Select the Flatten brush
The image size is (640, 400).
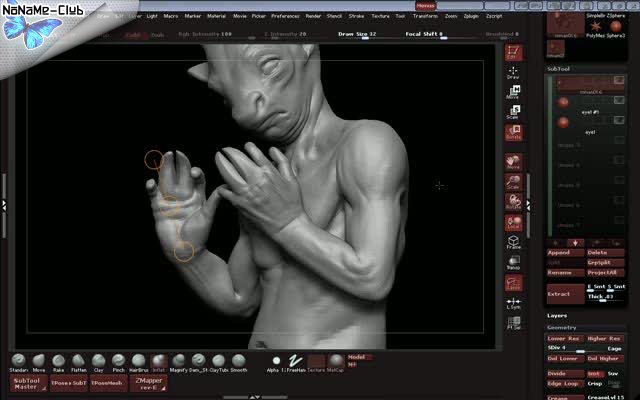(78, 360)
